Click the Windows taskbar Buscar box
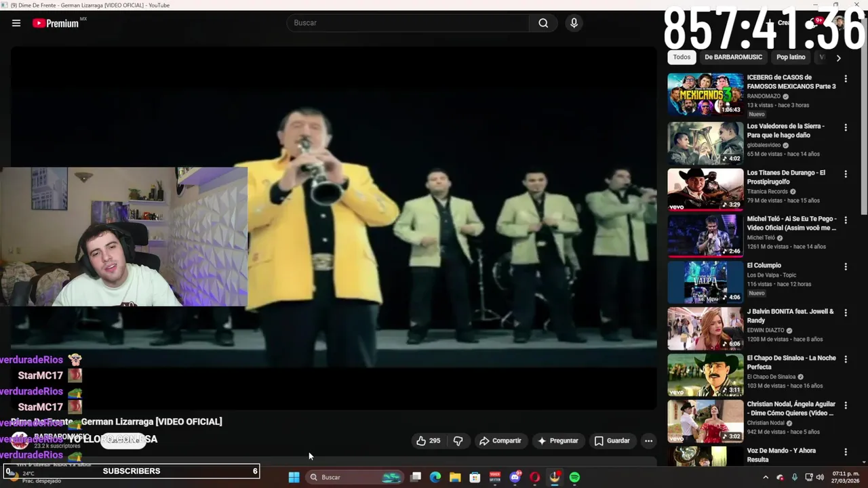 [x=355, y=477]
